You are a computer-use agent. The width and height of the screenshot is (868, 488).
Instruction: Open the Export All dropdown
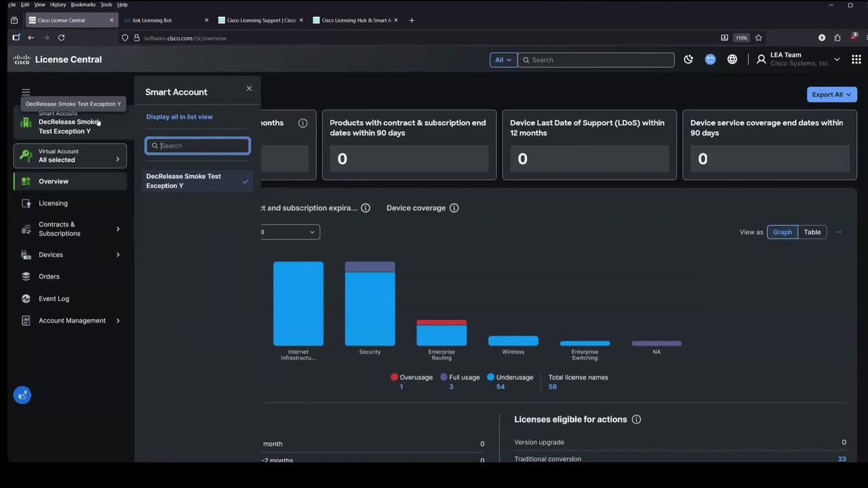tap(831, 95)
